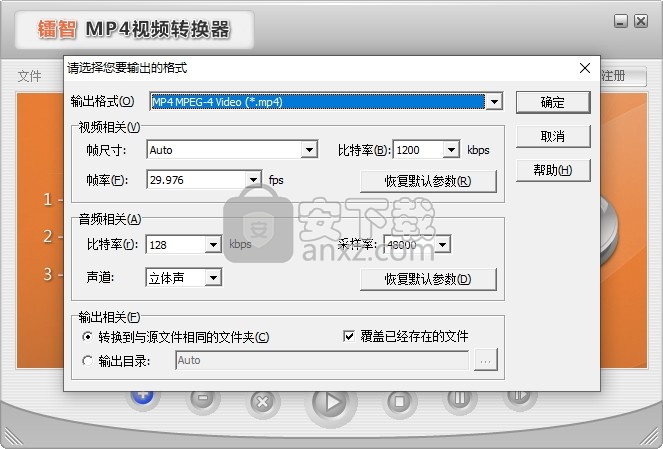Image resolution: width=663 pixels, height=449 pixels.
Task: Close the output format dialog
Action: point(585,68)
